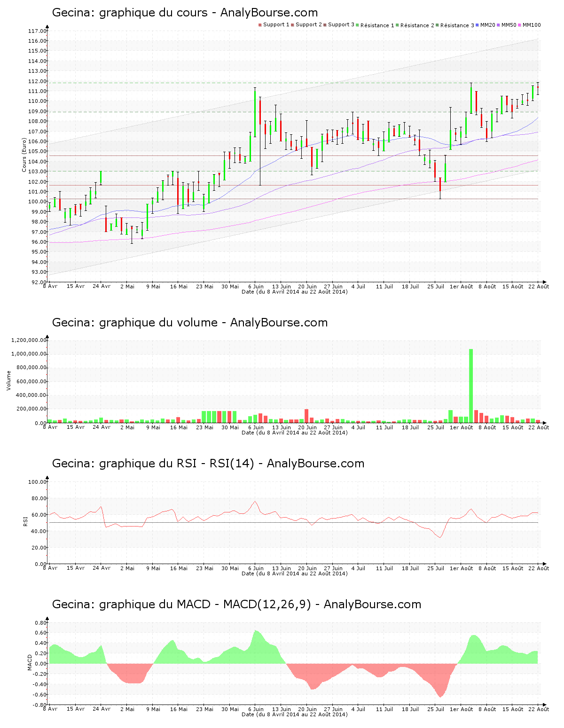Screen dimensions: 564x728
Task: Click '1er Août' date on price chart
Action: pos(462,287)
